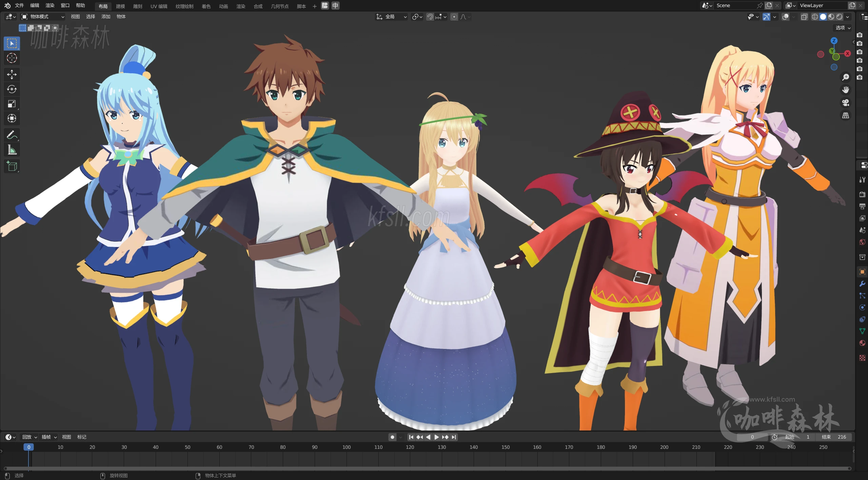This screenshot has height=480, width=868.
Task: Open the snapping options dropdown
Action: [441, 17]
